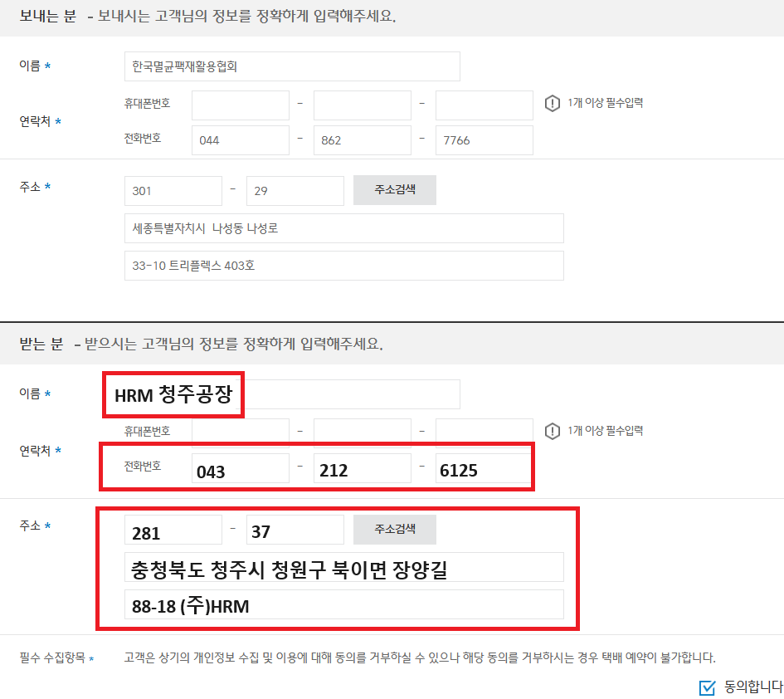Viewport: 784px width, 699px height.
Task: Click sender mobile number middle field
Action: coord(362,105)
